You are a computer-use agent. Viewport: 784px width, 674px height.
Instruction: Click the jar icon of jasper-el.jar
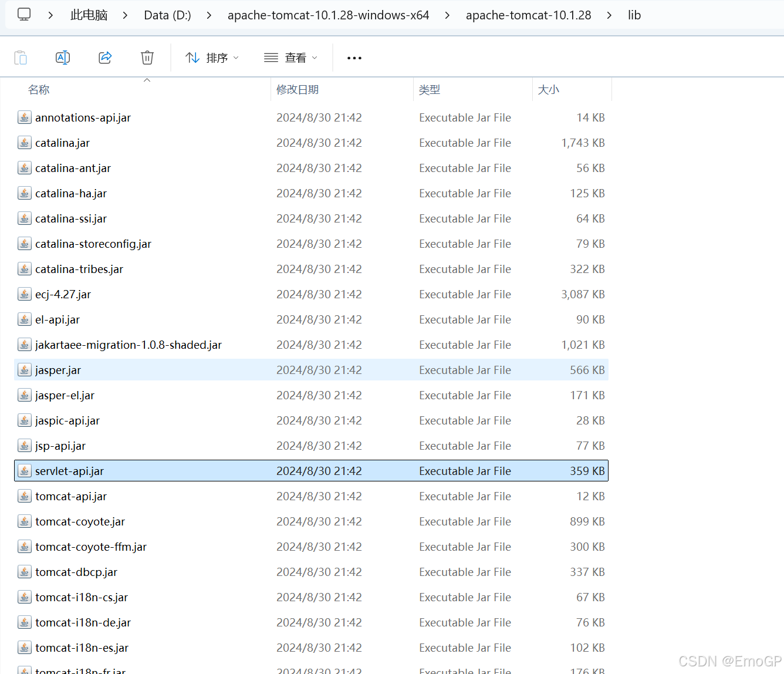[x=24, y=395]
